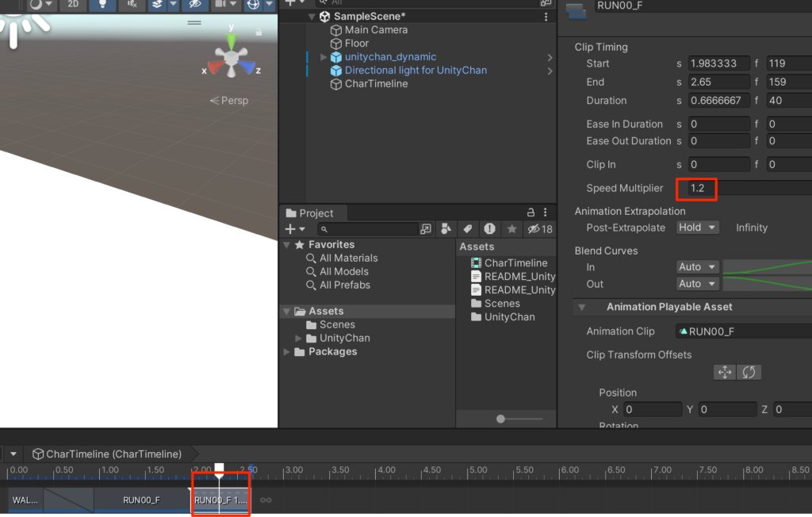Enable clip transform rotate offset tool
The image size is (812, 517).
pos(749,372)
